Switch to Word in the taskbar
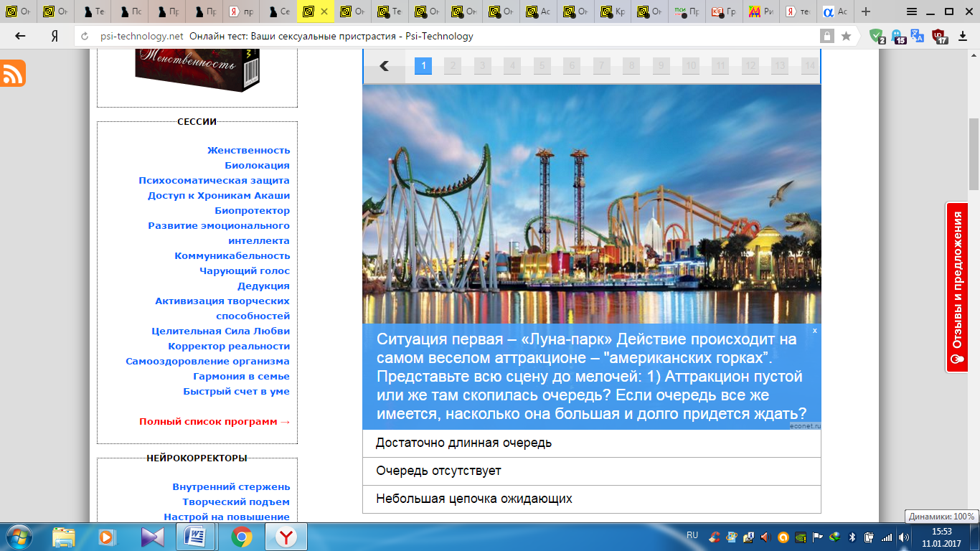This screenshot has width=980, height=551. pos(196,537)
